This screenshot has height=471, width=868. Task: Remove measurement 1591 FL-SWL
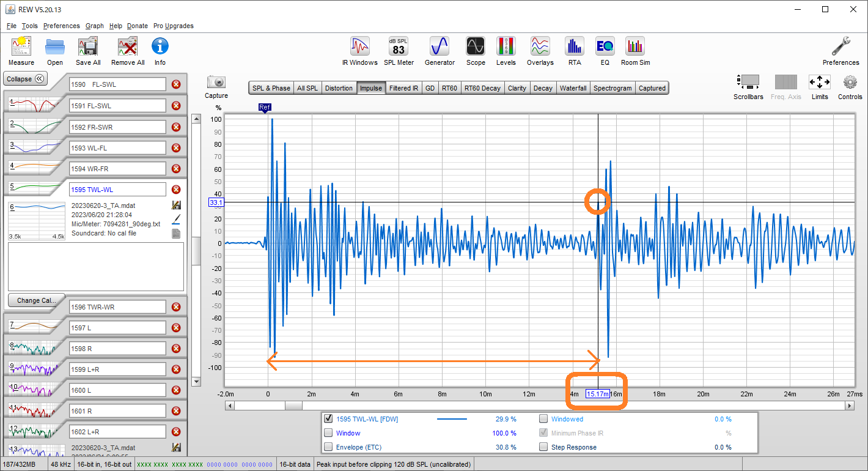tap(176, 106)
